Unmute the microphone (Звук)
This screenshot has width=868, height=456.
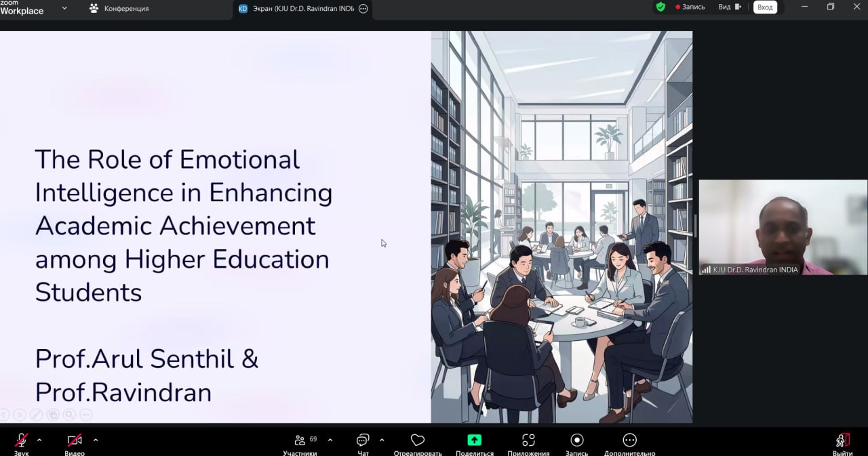coord(22,441)
